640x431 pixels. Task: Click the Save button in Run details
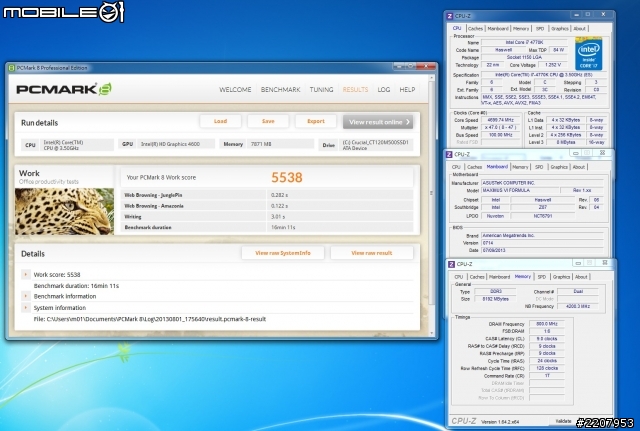(x=268, y=121)
